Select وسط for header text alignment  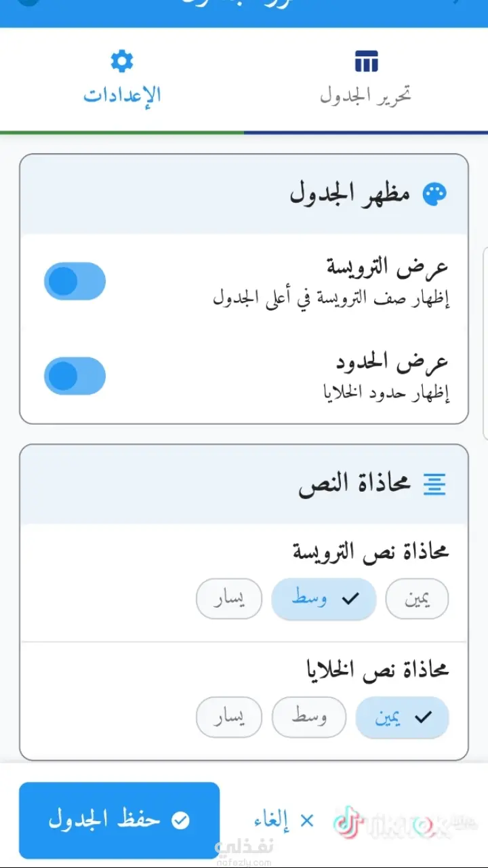point(324,599)
